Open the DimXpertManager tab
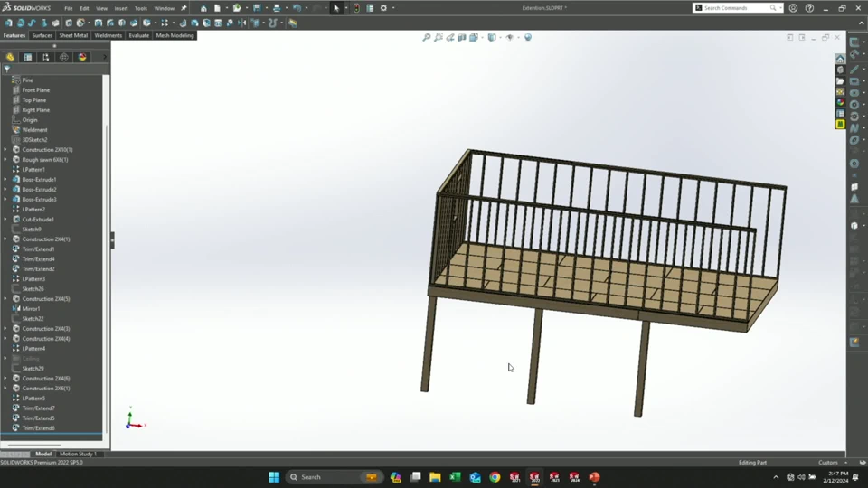Viewport: 868px width, 488px height. coord(64,57)
